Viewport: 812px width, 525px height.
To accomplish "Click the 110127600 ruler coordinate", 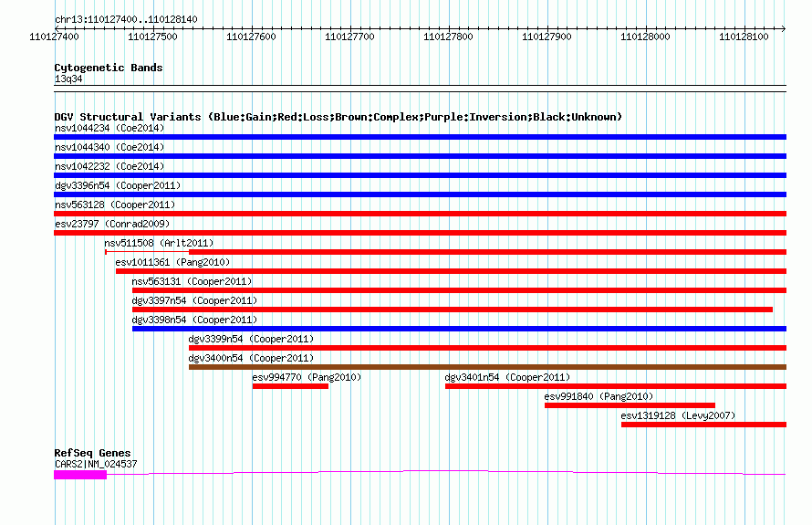I will pos(251,37).
